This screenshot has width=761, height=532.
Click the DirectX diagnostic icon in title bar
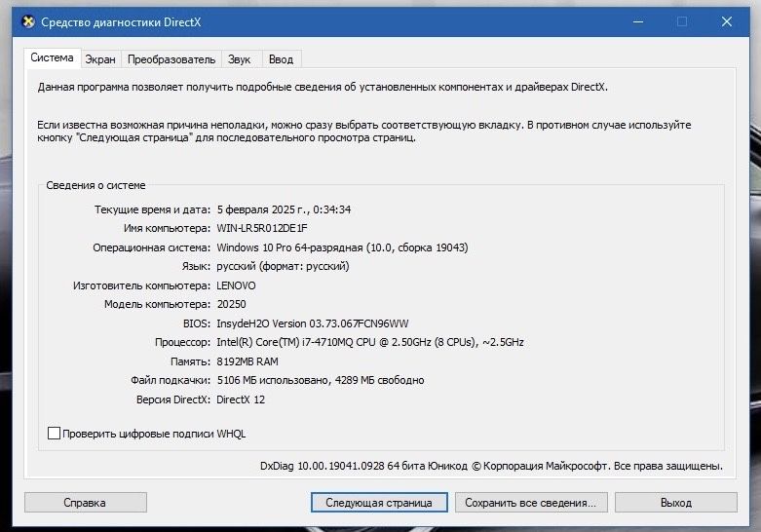[28, 21]
